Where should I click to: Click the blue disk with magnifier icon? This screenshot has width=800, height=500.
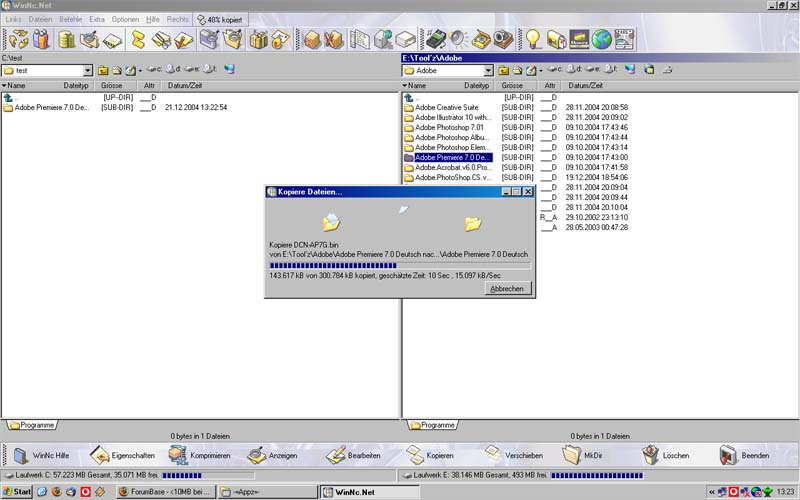click(209, 39)
